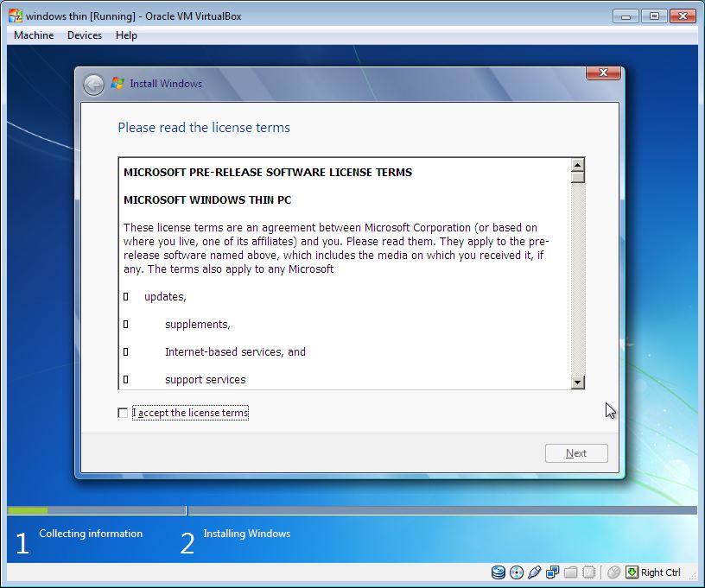Click the 'supplements,' list line
Image resolution: width=705 pixels, height=588 pixels.
click(x=197, y=325)
